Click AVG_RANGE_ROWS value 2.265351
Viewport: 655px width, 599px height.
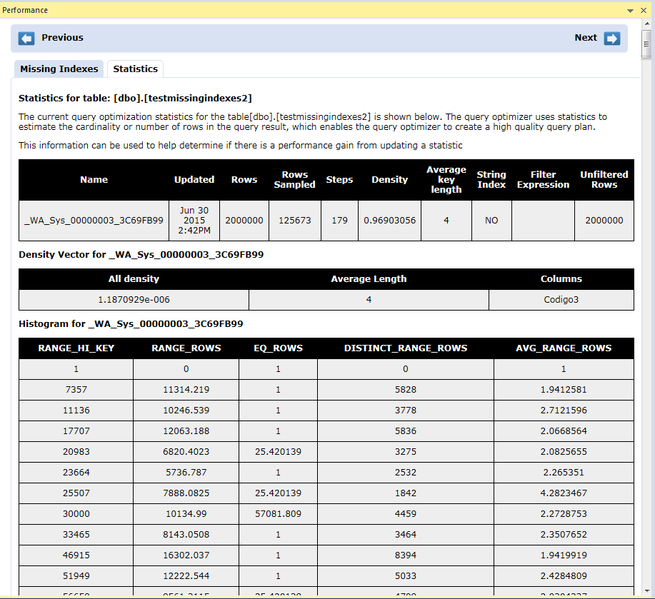[x=564, y=472]
